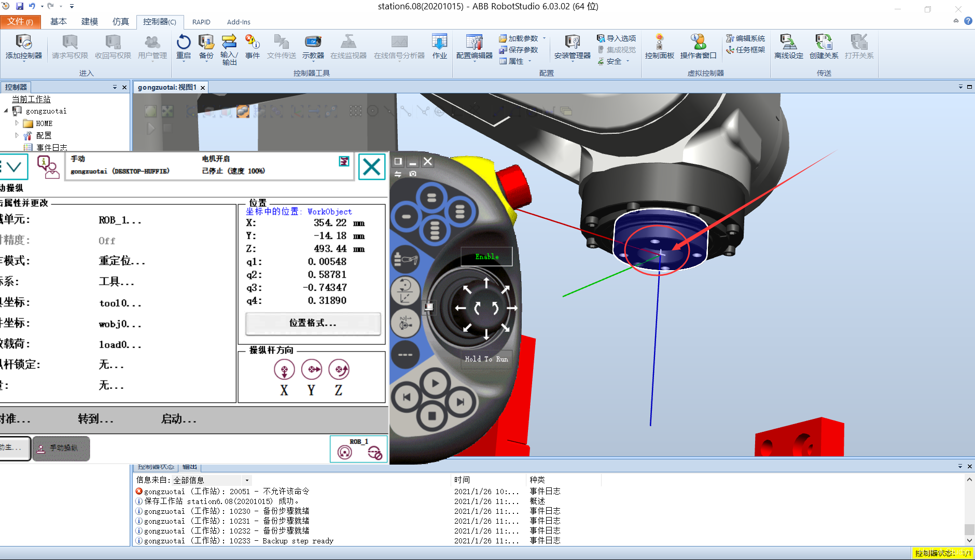Select the 20051 不允许该命令 log entry
Viewport: 975px width, 560px height.
pyautogui.click(x=227, y=491)
